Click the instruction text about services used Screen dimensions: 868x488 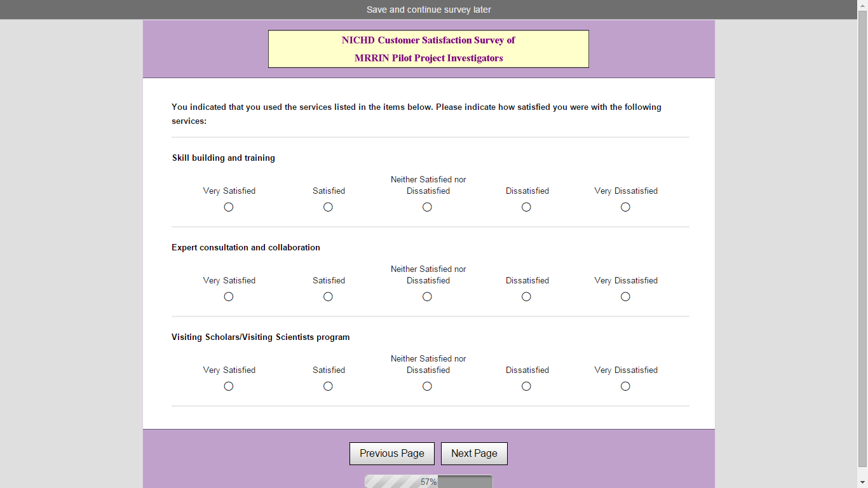(417, 114)
